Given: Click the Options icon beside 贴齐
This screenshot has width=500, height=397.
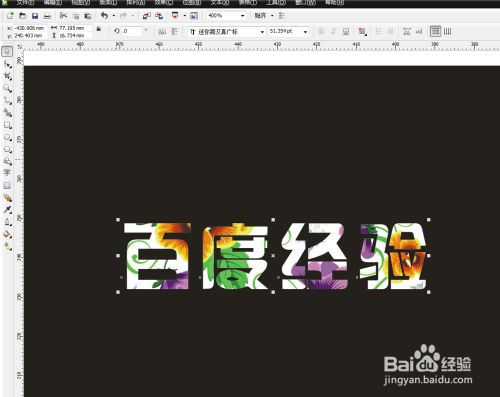Looking at the screenshot, I should 282,16.
